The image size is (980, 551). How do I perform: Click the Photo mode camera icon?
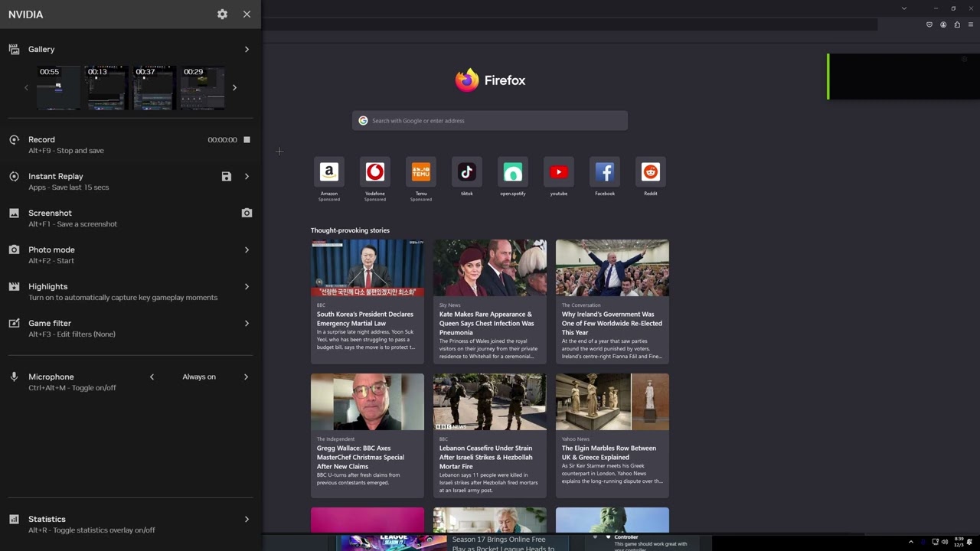14,249
